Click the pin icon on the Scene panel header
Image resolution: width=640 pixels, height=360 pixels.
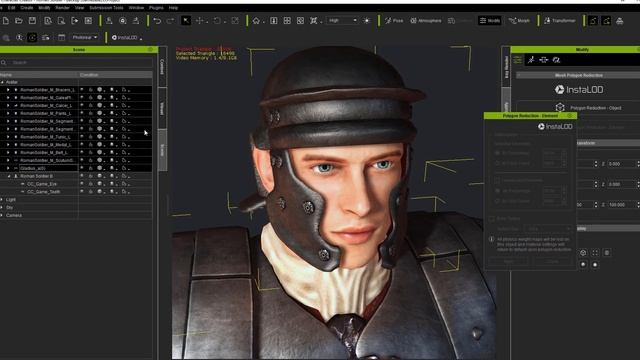(x=150, y=49)
